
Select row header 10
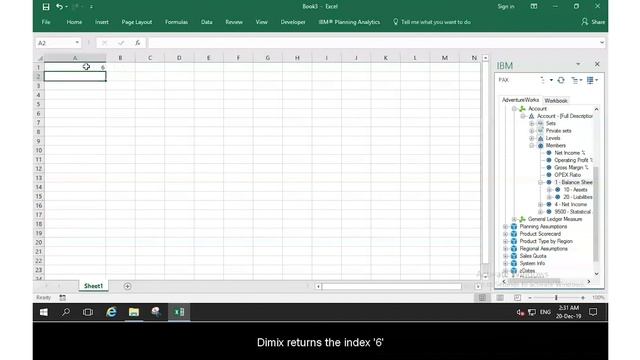tap(39, 150)
